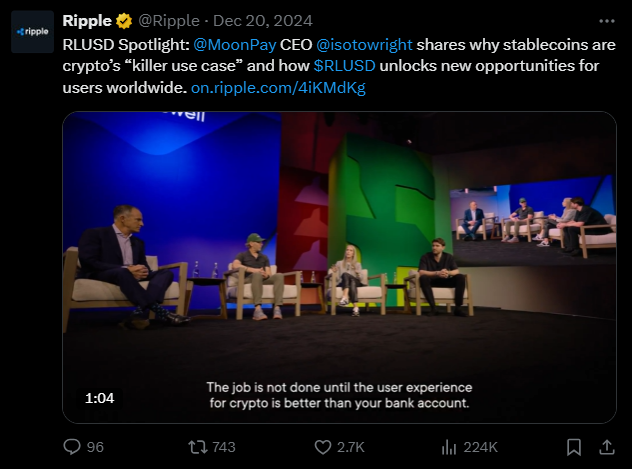Open the Ripple display name link
The width and height of the screenshot is (632, 469).
tap(87, 21)
